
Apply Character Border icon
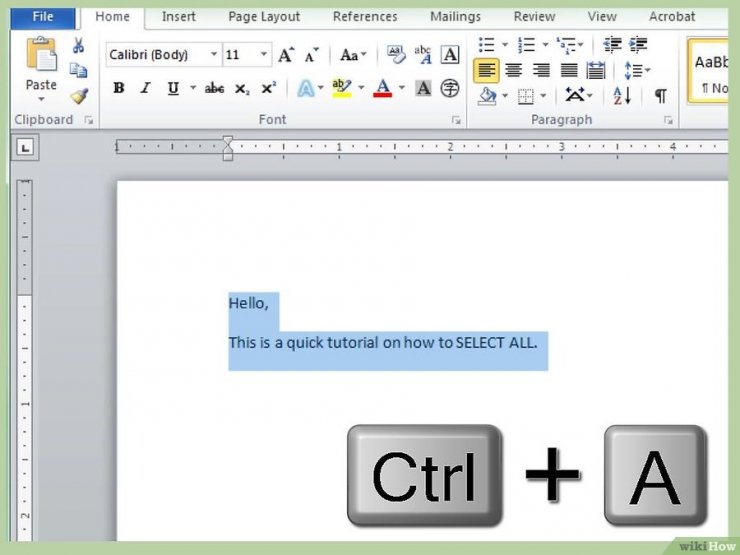[450, 54]
